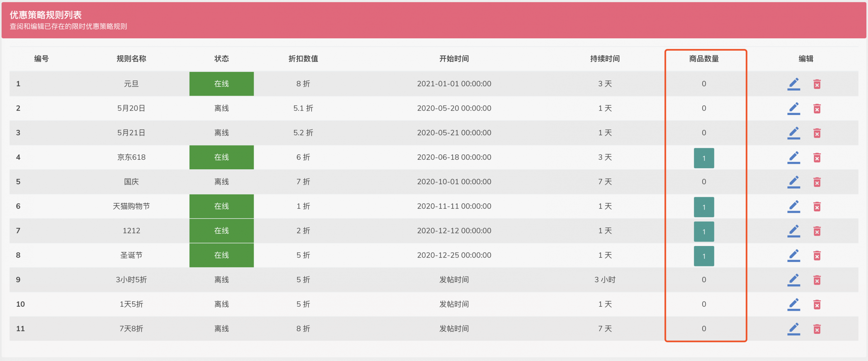868x361 pixels.
Task: Click the 开始时间 column header
Action: [x=454, y=59]
